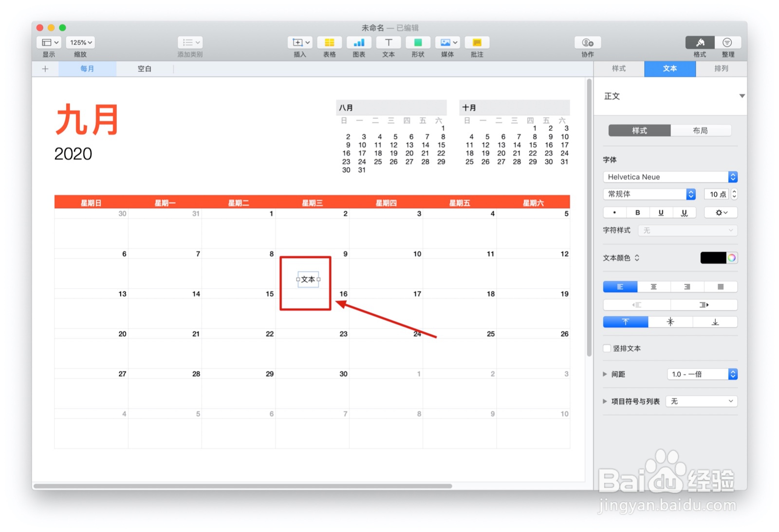The image size is (779, 532).
Task: Open the 1.0 - 一倍 spacing dropdown
Action: (702, 374)
